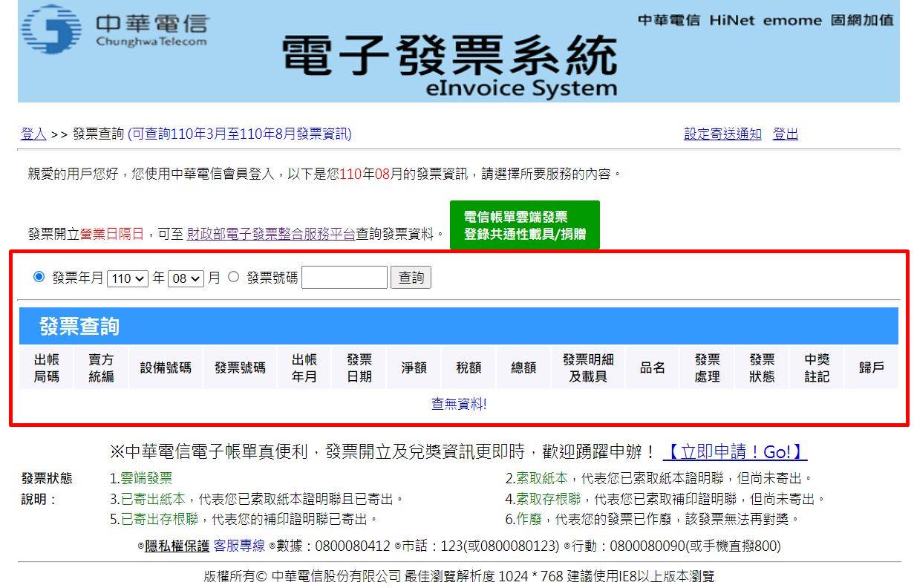The height and width of the screenshot is (588, 914).
Task: Click the 出帳局碼 column header
Action: [46, 367]
